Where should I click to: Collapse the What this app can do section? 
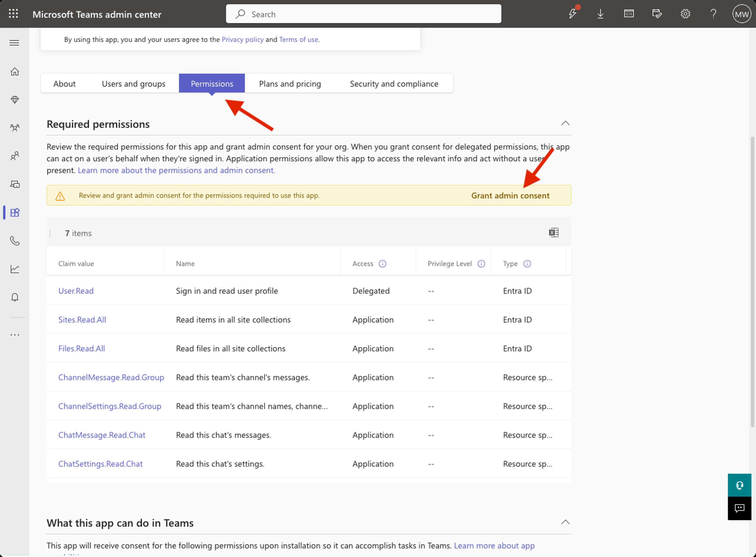click(565, 522)
